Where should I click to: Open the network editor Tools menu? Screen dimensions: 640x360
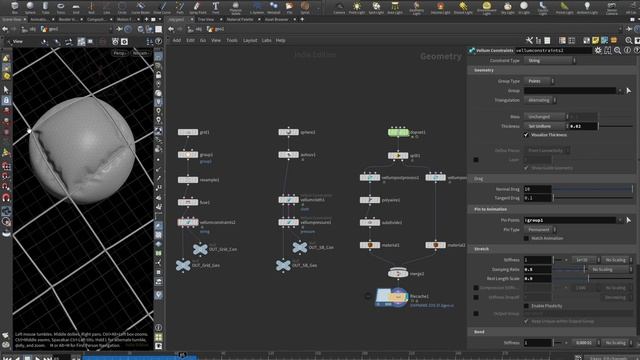click(232, 40)
